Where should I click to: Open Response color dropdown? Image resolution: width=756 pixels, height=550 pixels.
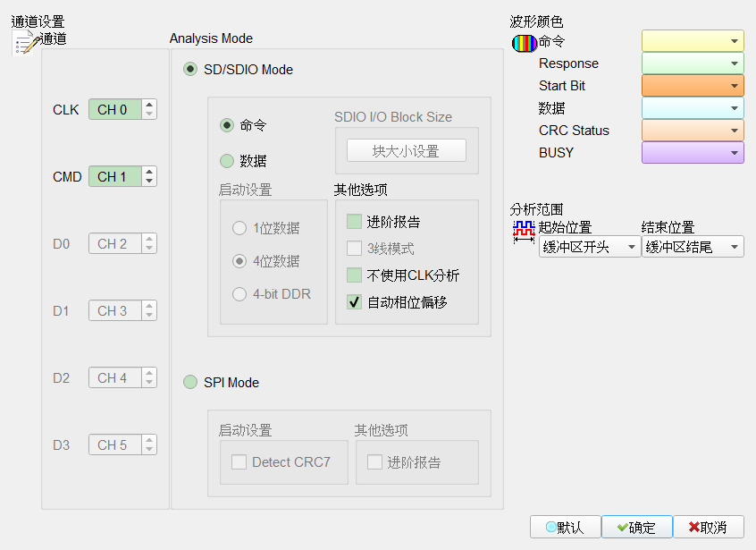pyautogui.click(x=693, y=63)
